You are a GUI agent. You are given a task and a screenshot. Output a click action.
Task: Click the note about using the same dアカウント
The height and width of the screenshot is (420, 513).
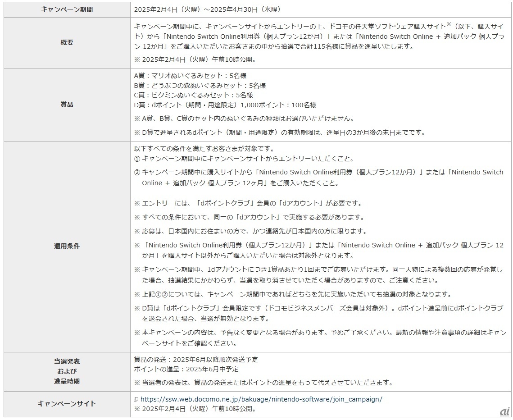click(x=250, y=217)
